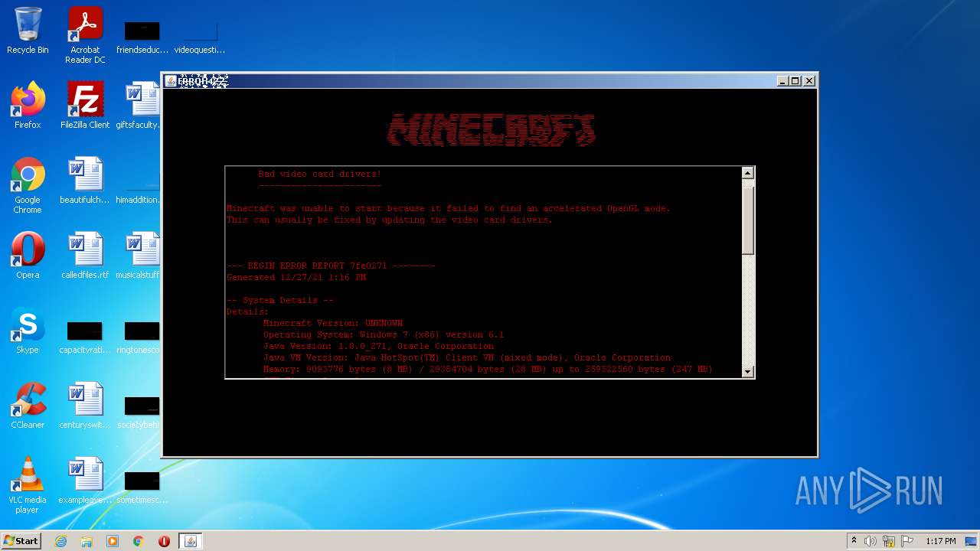Click the 'Memory: 9093776 bytes' line
The image size is (980, 551).
tap(488, 369)
